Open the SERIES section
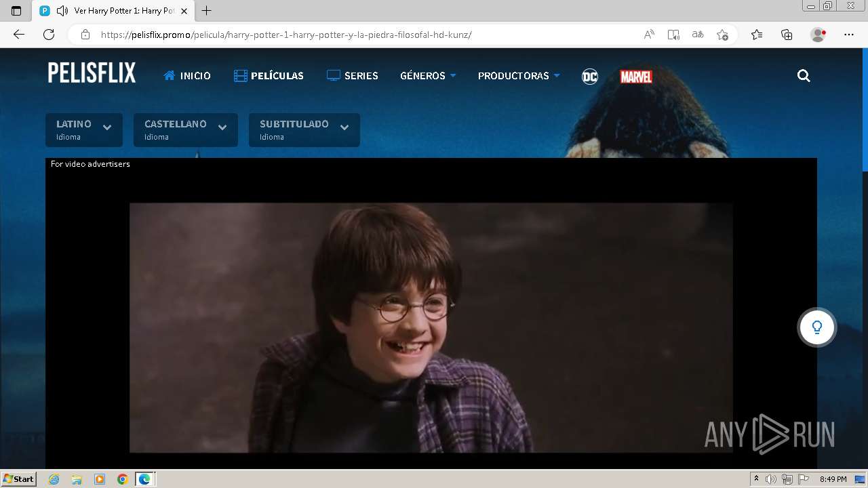The width and height of the screenshot is (868, 488). coord(353,76)
